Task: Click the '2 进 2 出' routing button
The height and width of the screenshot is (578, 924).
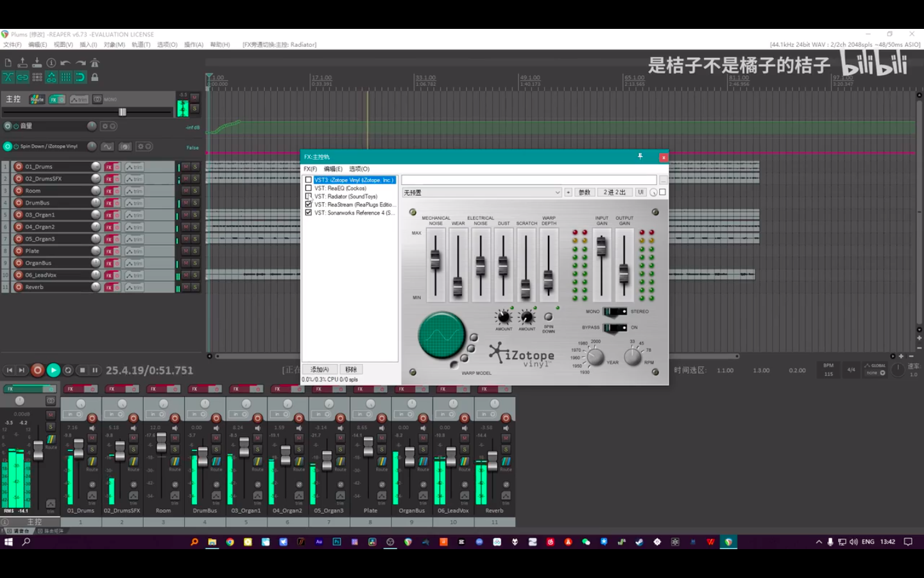Action: click(615, 193)
